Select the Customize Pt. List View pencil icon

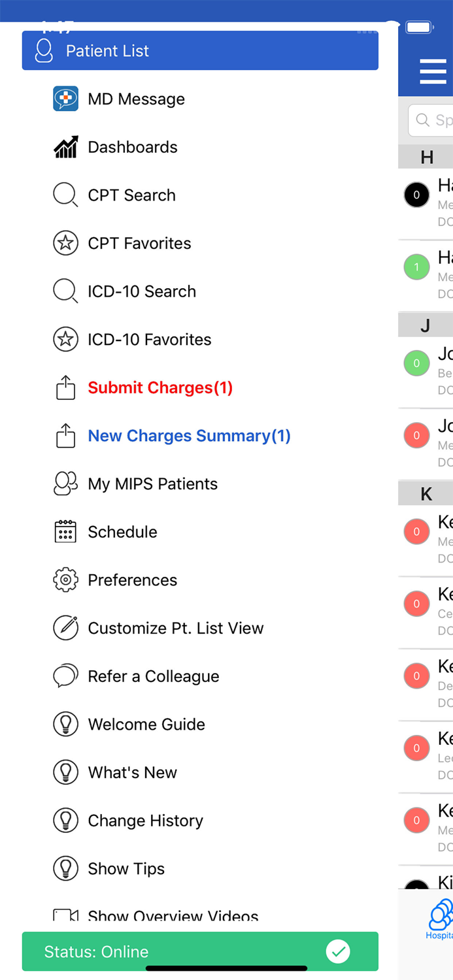coord(65,628)
